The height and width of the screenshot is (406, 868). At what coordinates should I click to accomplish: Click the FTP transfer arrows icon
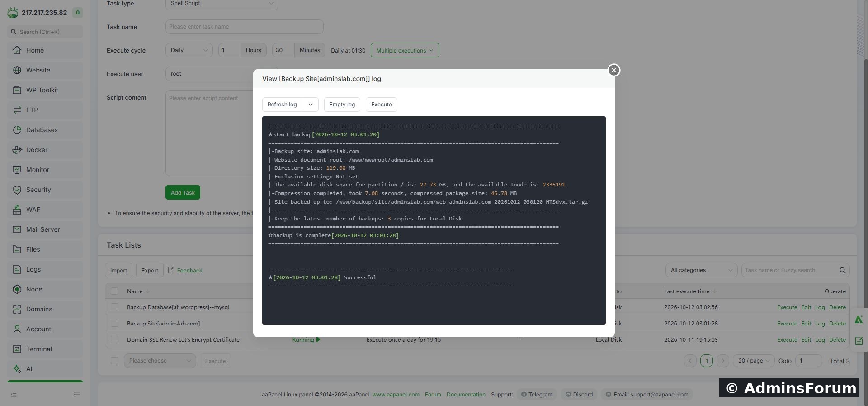tap(17, 110)
